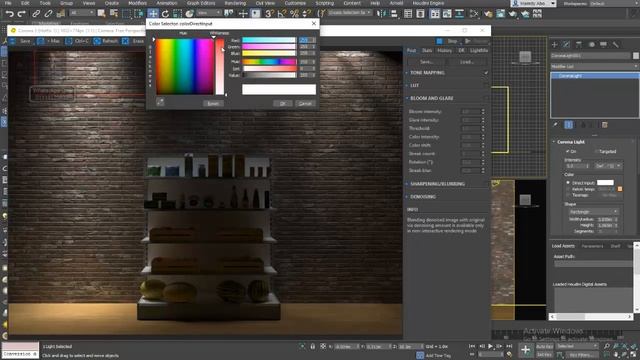Switch to the Stats tab in VFB

pyautogui.click(x=427, y=50)
